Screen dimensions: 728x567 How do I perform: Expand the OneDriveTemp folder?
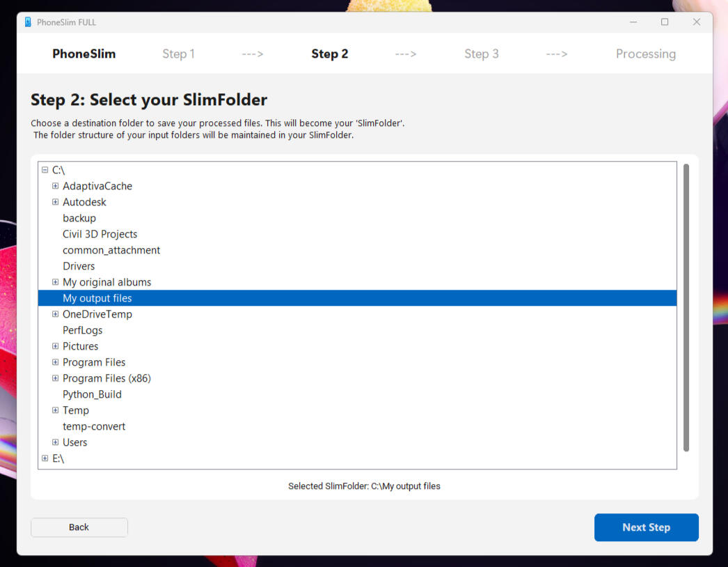[55, 314]
